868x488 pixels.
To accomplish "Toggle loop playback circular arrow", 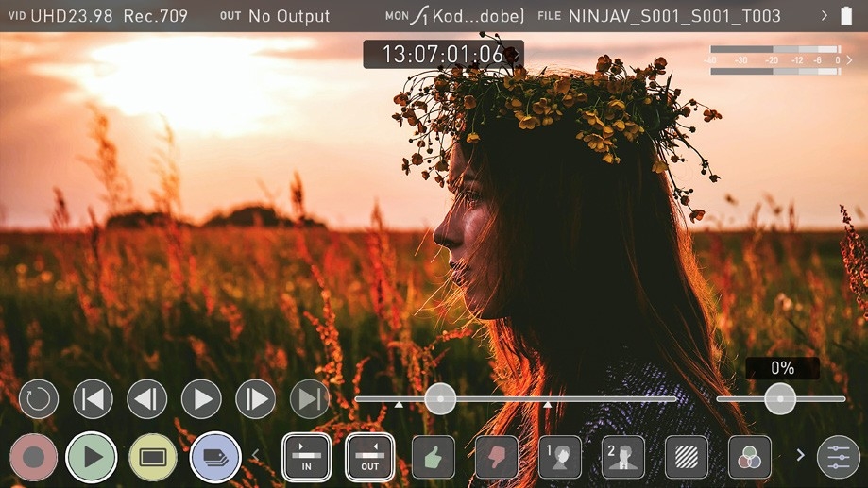I will (39, 399).
